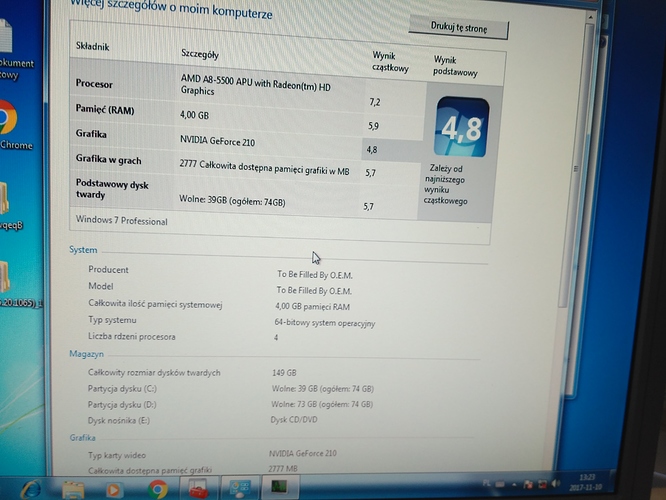Click the Action Center flag tray icon
Image resolution: width=666 pixels, height=500 pixels.
[528, 484]
